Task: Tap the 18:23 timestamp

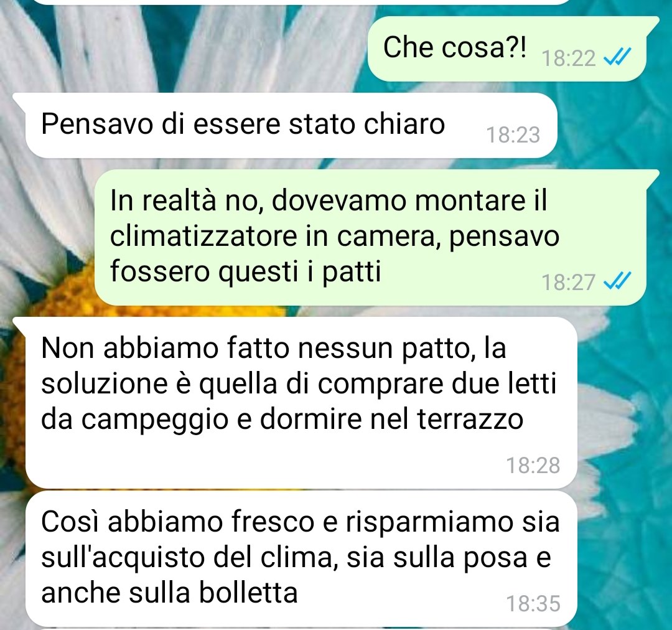Action: [x=513, y=134]
